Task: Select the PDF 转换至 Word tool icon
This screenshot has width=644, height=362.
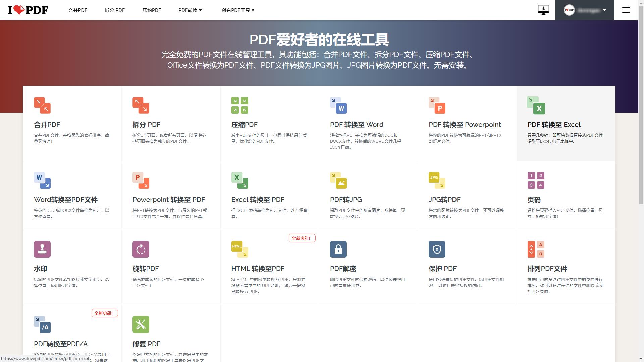Action: (x=338, y=105)
